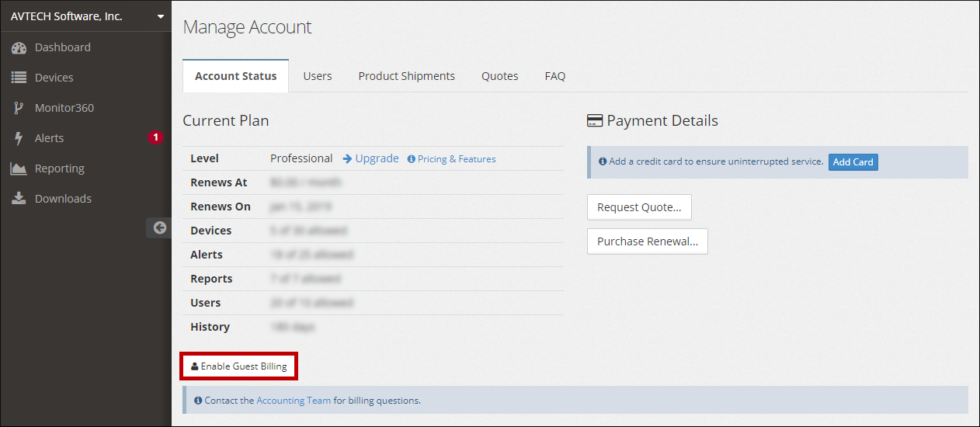Open the Product Shipments tab
980x427 pixels.
click(x=406, y=76)
